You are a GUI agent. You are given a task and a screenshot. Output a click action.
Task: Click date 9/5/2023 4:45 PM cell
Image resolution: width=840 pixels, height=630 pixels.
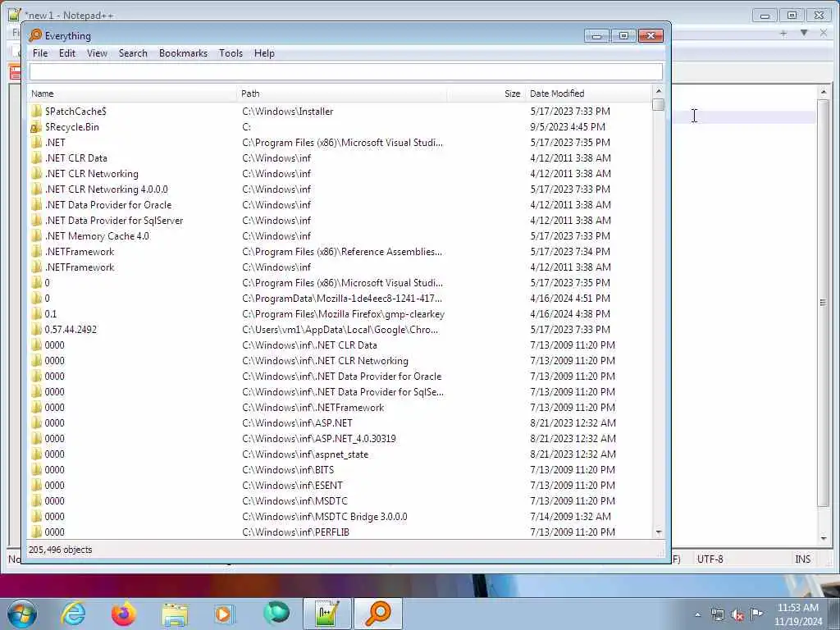pyautogui.click(x=568, y=127)
